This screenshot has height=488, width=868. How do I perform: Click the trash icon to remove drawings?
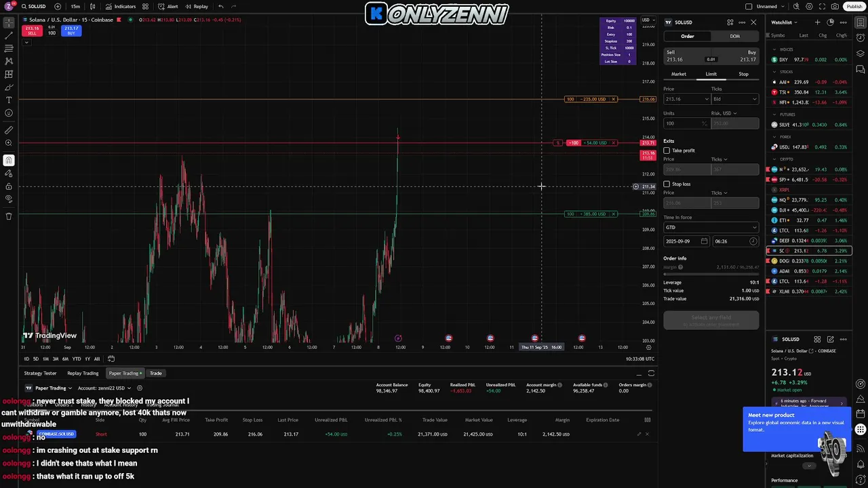click(9, 216)
